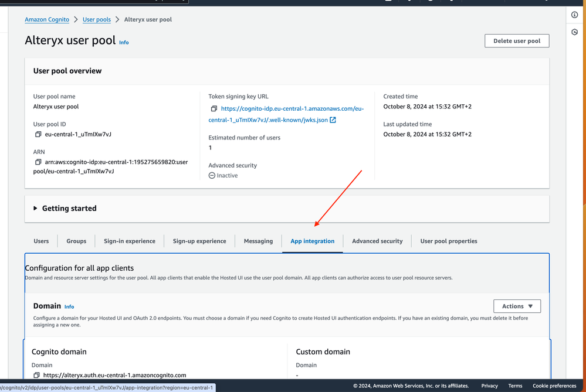586x392 pixels.
Task: Copy the user pool ARN
Action: click(38, 162)
